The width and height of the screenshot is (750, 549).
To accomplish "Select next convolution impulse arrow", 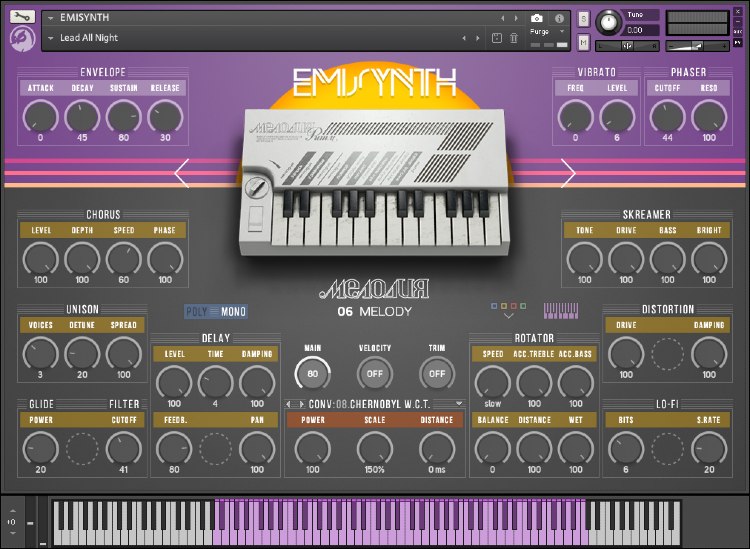I will (301, 404).
